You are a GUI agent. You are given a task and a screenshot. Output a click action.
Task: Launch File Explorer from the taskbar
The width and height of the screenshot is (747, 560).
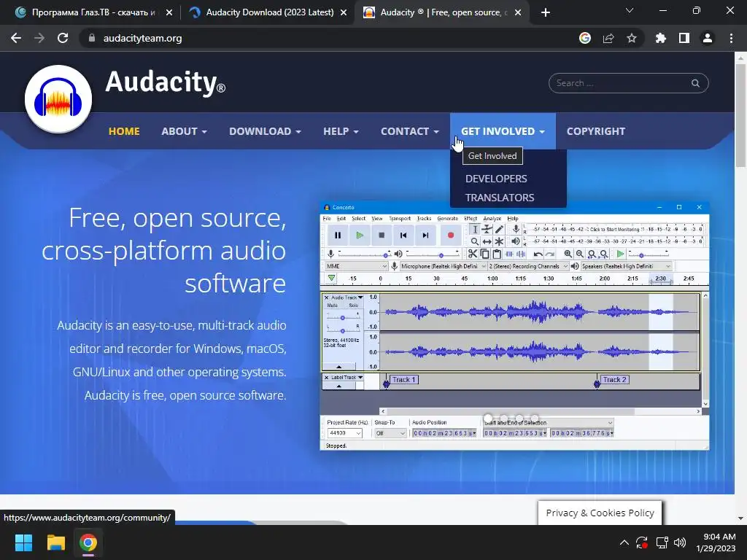point(55,542)
